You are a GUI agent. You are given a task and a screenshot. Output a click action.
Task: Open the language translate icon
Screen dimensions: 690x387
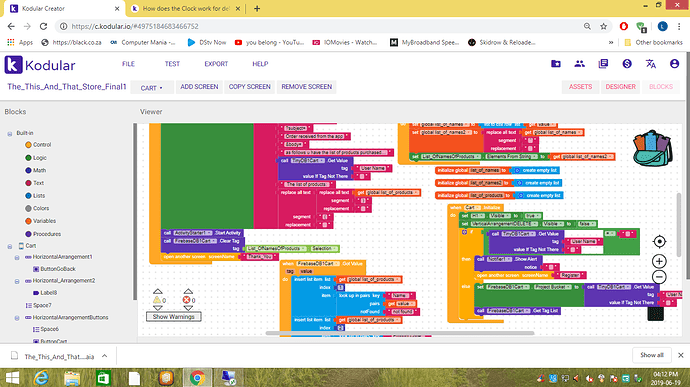click(651, 64)
